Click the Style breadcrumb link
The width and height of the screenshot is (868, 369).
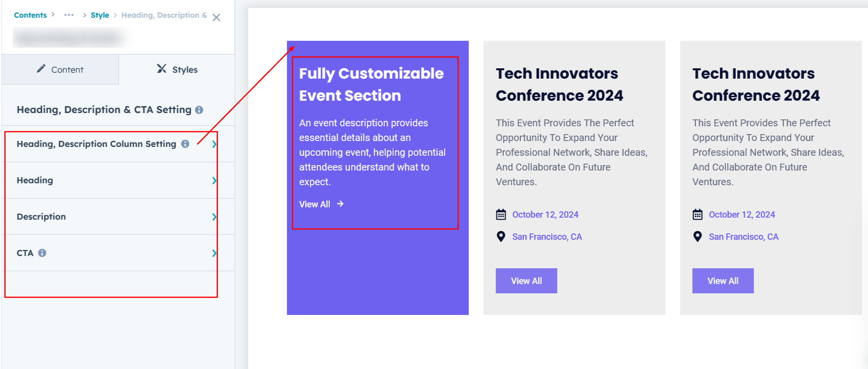[x=100, y=15]
